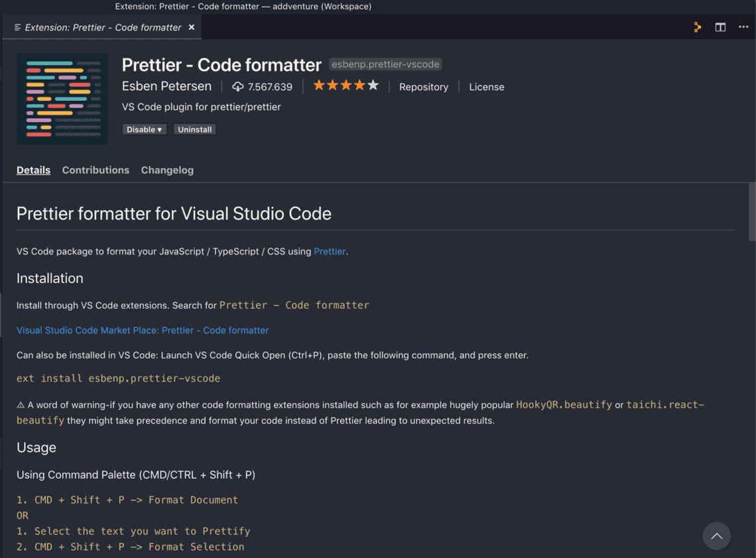Click the orange source control icon in the editor toolbar
The width and height of the screenshot is (756, 558).
pyautogui.click(x=697, y=27)
